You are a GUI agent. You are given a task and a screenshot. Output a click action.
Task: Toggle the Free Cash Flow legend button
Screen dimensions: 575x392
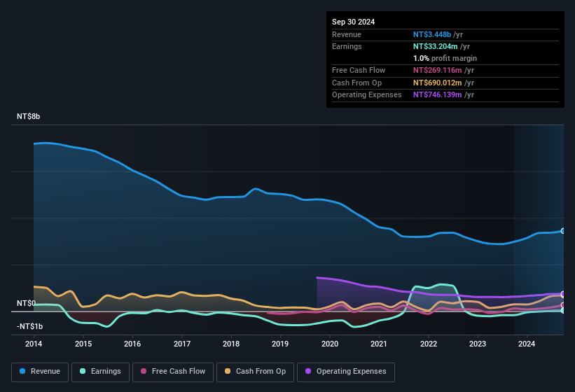(173, 372)
